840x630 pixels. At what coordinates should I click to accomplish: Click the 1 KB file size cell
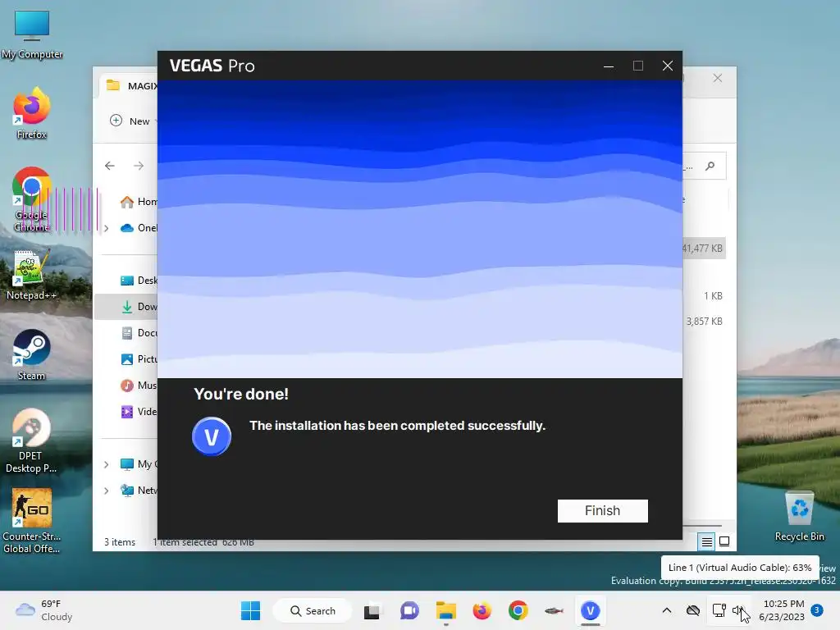pyautogui.click(x=713, y=295)
